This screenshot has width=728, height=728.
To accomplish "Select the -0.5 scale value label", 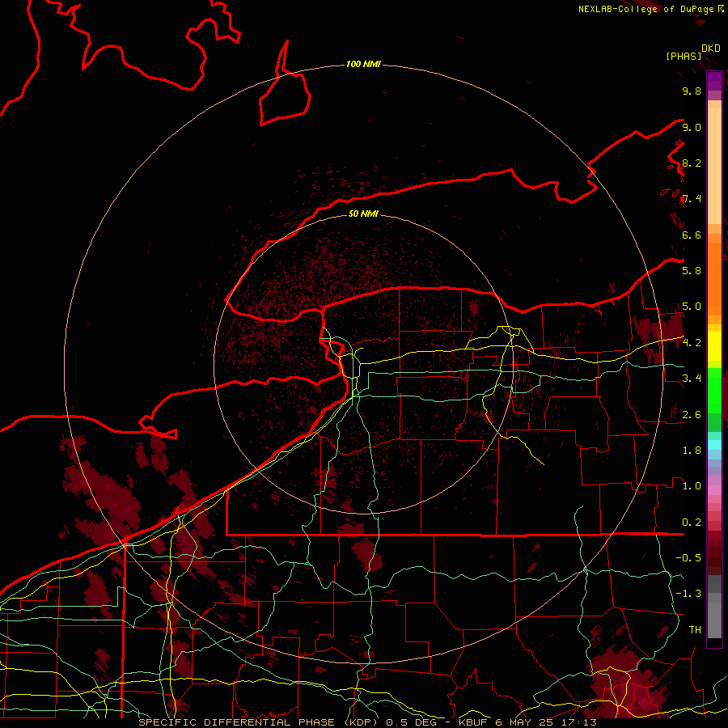I will point(688,557).
